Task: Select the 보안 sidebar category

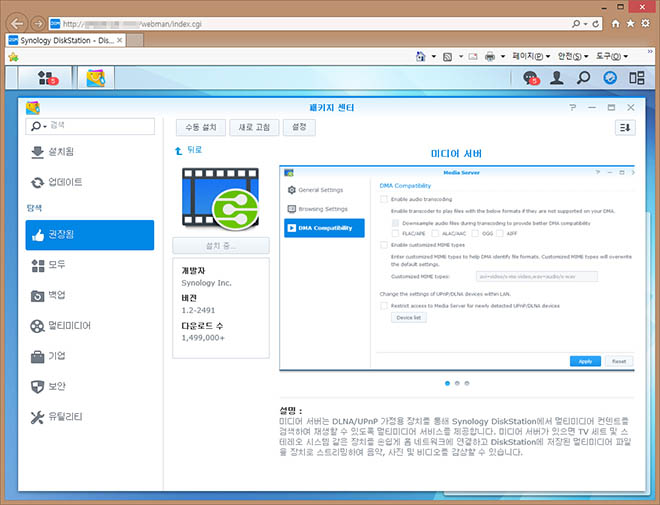Action: (90, 386)
